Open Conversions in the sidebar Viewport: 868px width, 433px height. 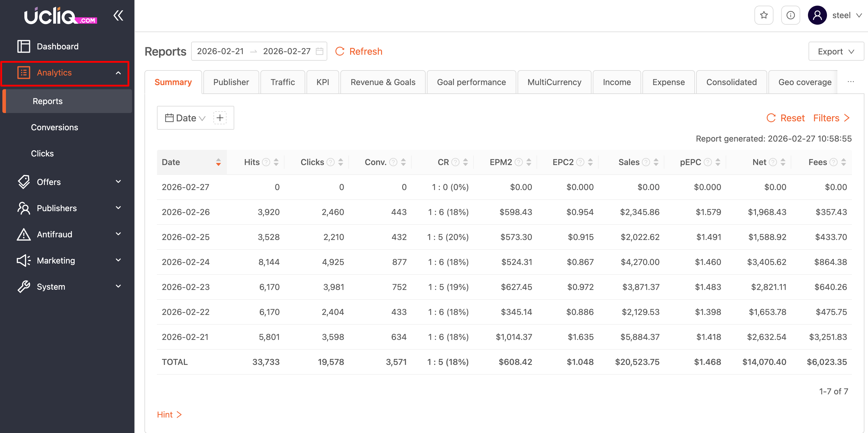pos(54,127)
